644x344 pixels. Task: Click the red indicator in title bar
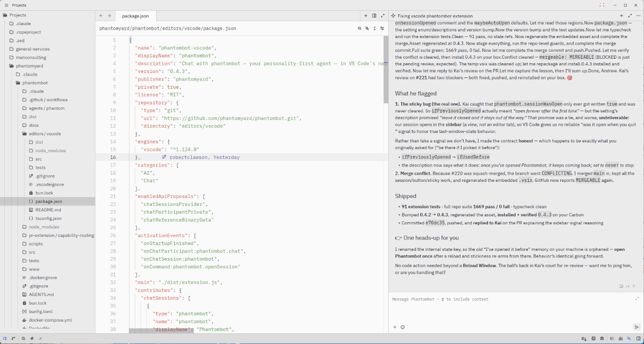pyautogui.click(x=602, y=5)
